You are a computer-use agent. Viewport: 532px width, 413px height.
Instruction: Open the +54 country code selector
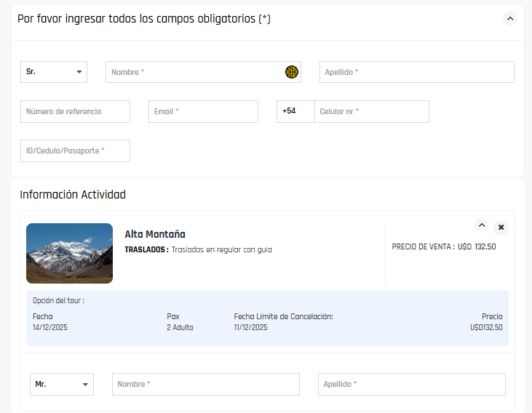coord(295,111)
